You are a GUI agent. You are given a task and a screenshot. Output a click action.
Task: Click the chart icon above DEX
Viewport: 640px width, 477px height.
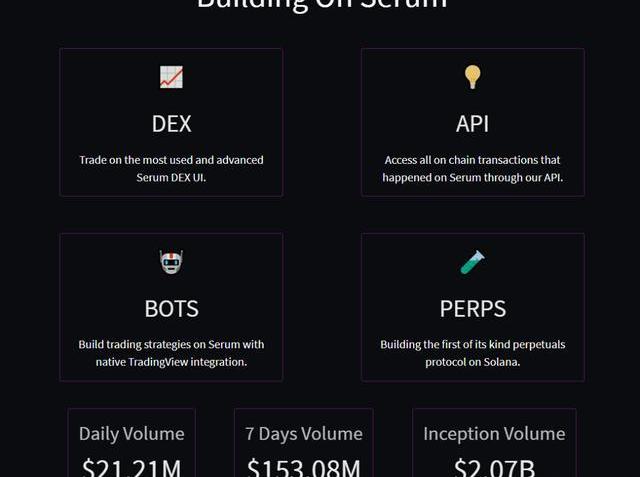coord(171,77)
